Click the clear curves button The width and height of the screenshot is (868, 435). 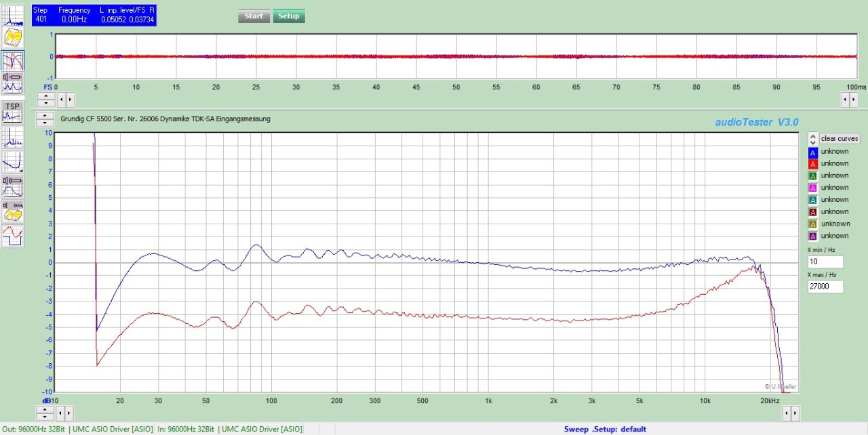[x=840, y=138]
